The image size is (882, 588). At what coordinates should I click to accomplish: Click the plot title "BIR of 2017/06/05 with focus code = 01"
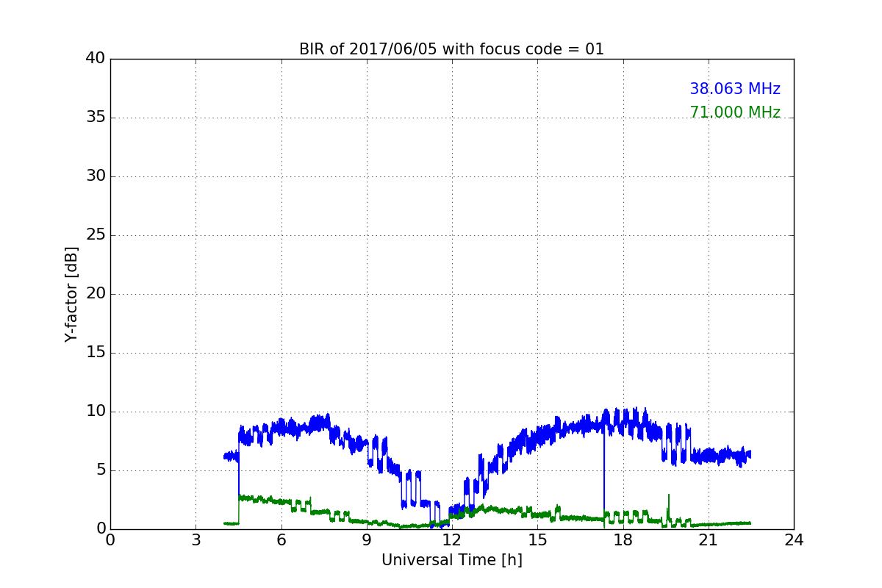pos(451,49)
